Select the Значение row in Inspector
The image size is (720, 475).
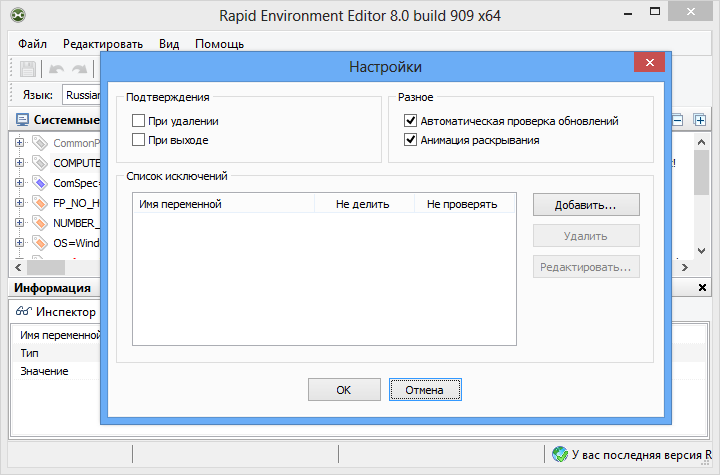click(x=56, y=371)
